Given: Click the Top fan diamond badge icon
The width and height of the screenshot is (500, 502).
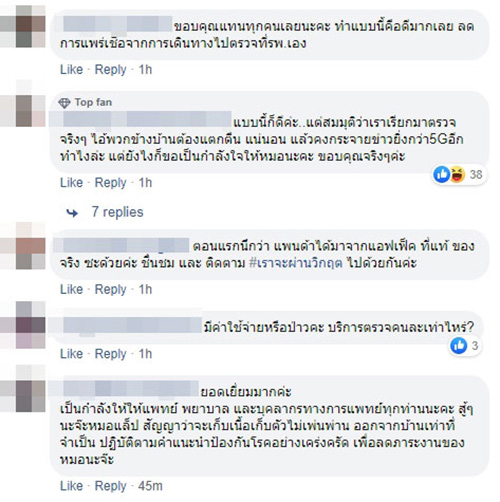Looking at the screenshot, I should click(64, 103).
